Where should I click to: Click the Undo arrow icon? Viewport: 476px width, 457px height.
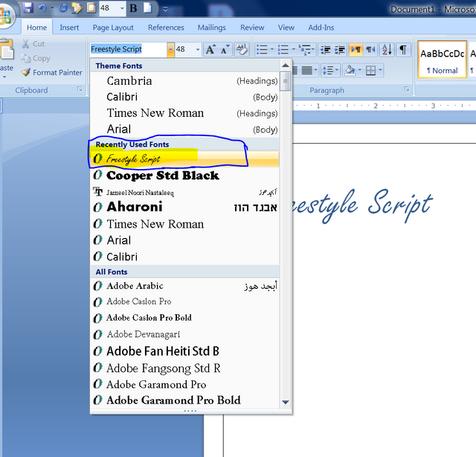click(x=42, y=8)
